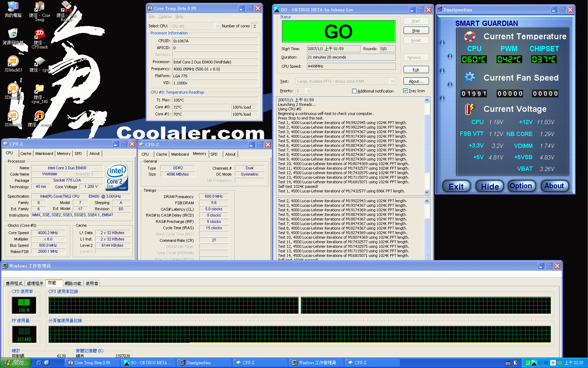The image size is (588, 368).
Task: Click the upper ORTHOS log scrollbar down arrow
Action: click(427, 192)
